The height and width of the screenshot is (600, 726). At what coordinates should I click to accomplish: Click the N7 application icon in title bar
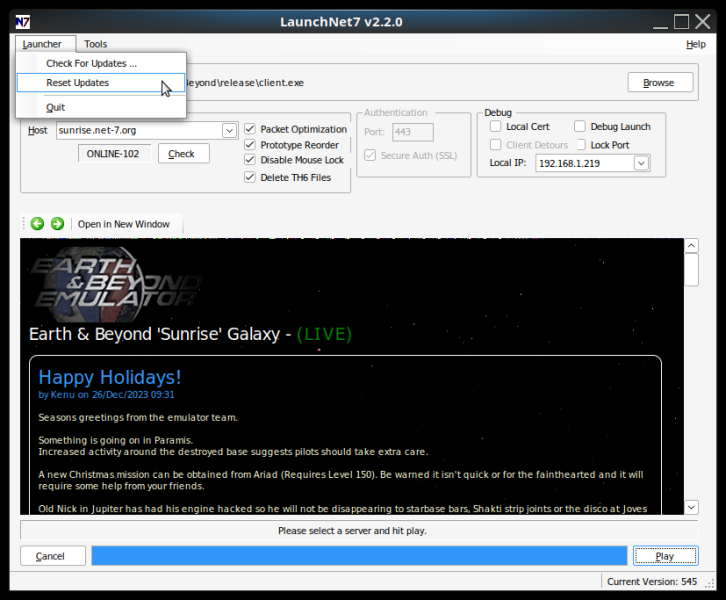pyautogui.click(x=23, y=22)
